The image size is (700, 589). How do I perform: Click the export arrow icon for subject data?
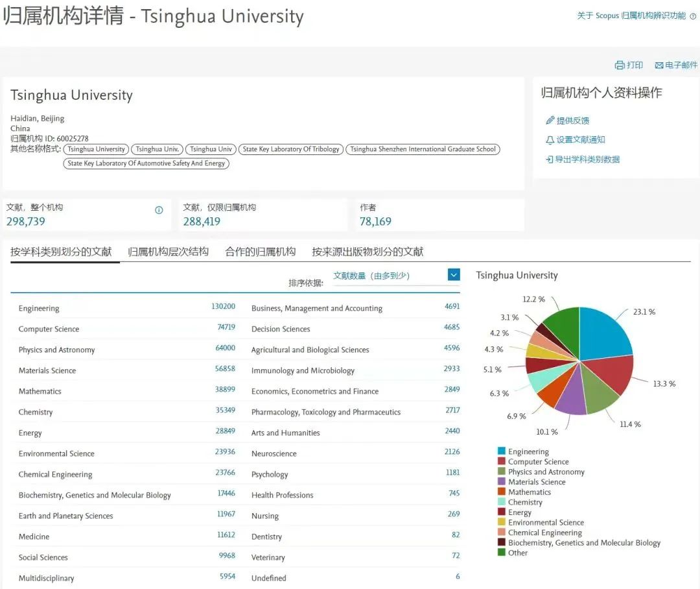click(x=550, y=160)
